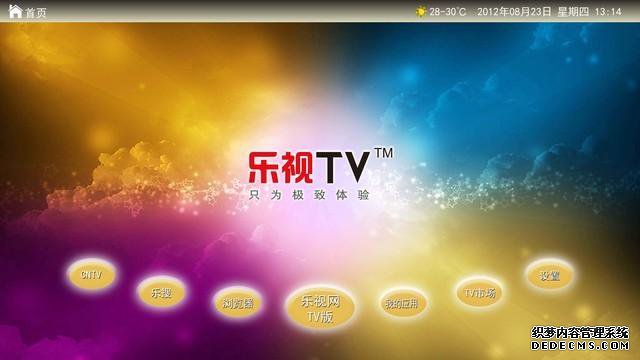Viewport: 640px width, 360px height.
Task: Click the 只为极致体验 slogan text
Action: pos(309,195)
